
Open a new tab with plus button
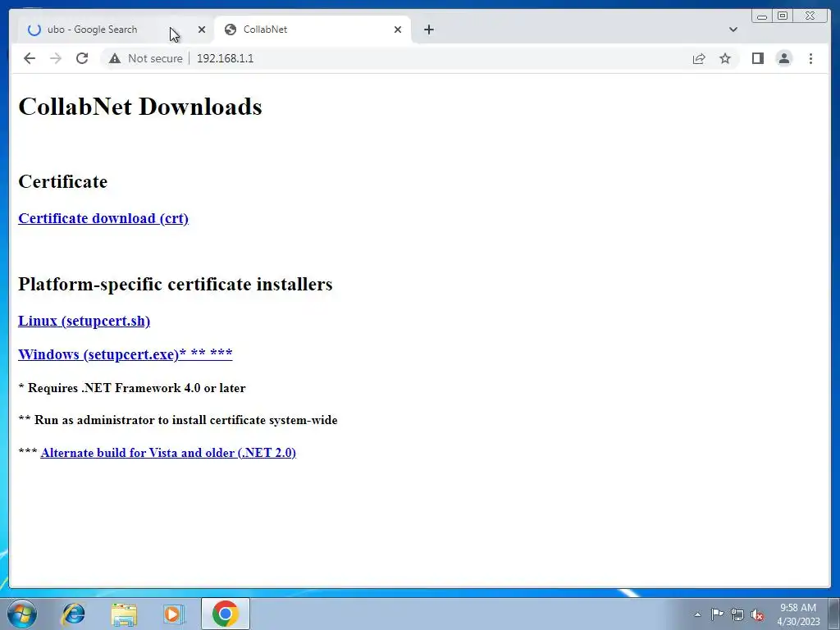click(428, 30)
